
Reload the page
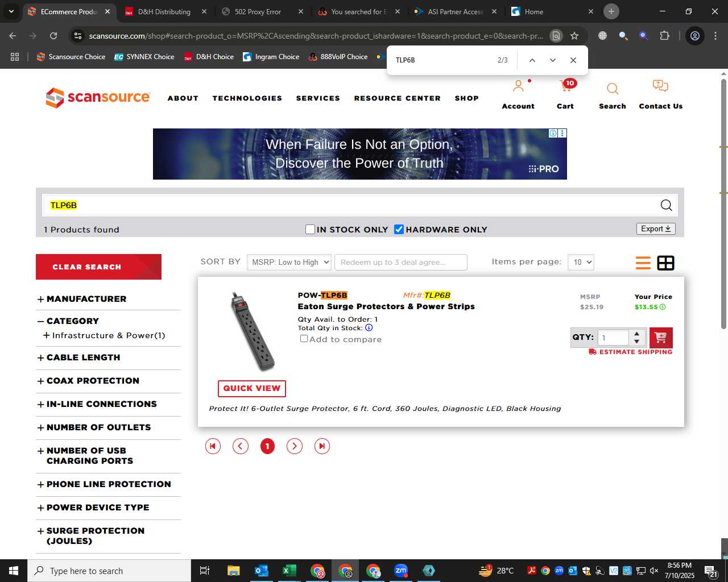[x=53, y=36]
